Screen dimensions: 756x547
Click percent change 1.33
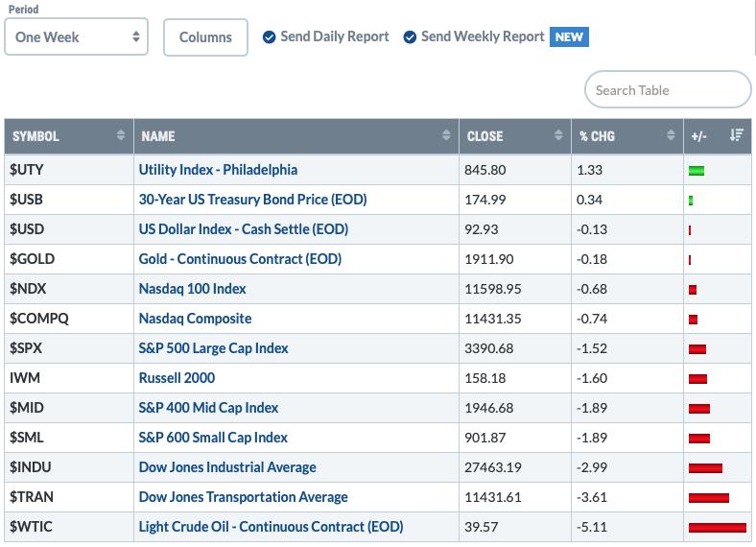pos(589,170)
